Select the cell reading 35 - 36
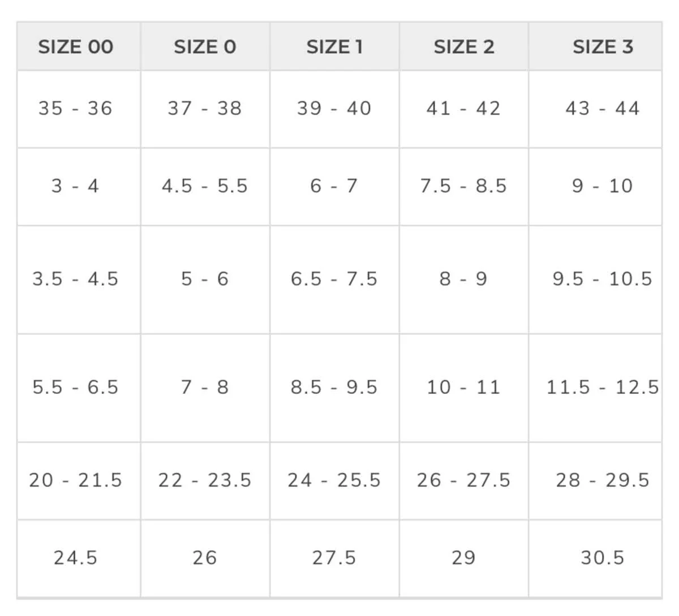This screenshot has height=616, width=679. point(76,108)
